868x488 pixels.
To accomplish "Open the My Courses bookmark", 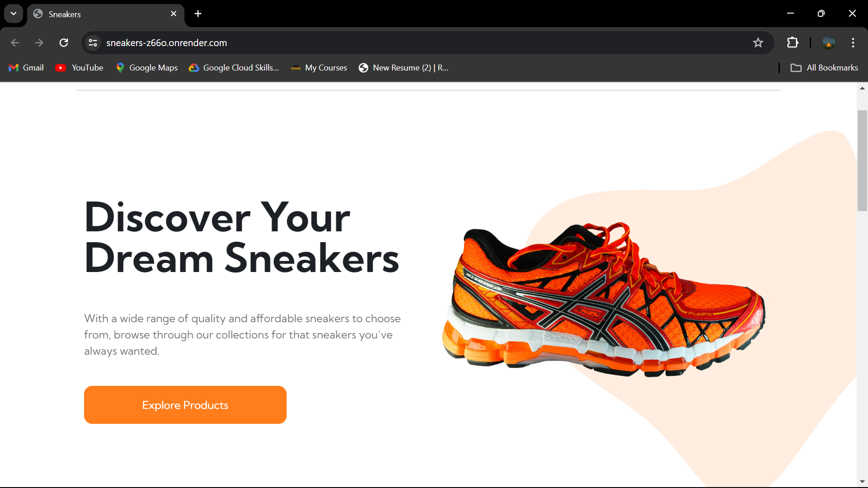I will (319, 68).
